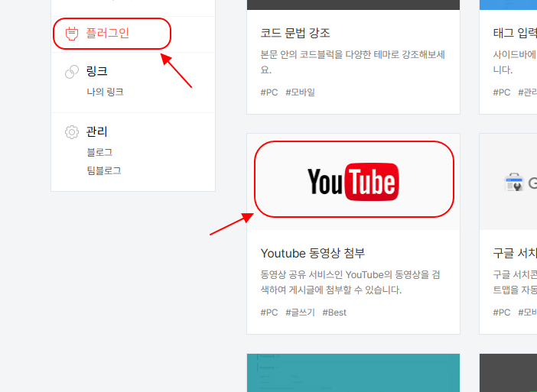Open 코드 문법 강조 plugin title
The image size is (537, 392).
pyautogui.click(x=295, y=33)
